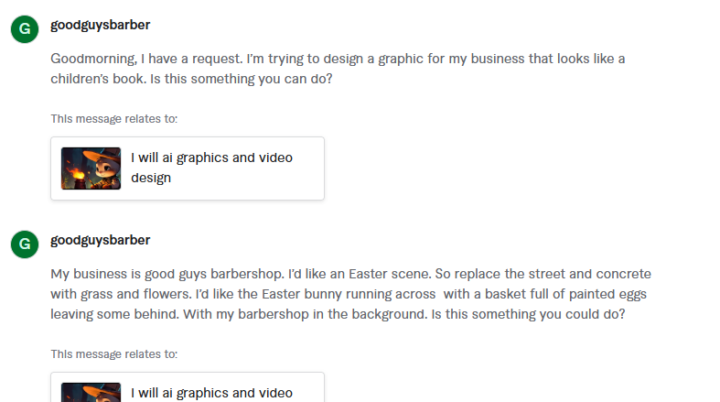Open the gig title link in the first gig card
This screenshot has height=402, width=720.
(x=212, y=168)
